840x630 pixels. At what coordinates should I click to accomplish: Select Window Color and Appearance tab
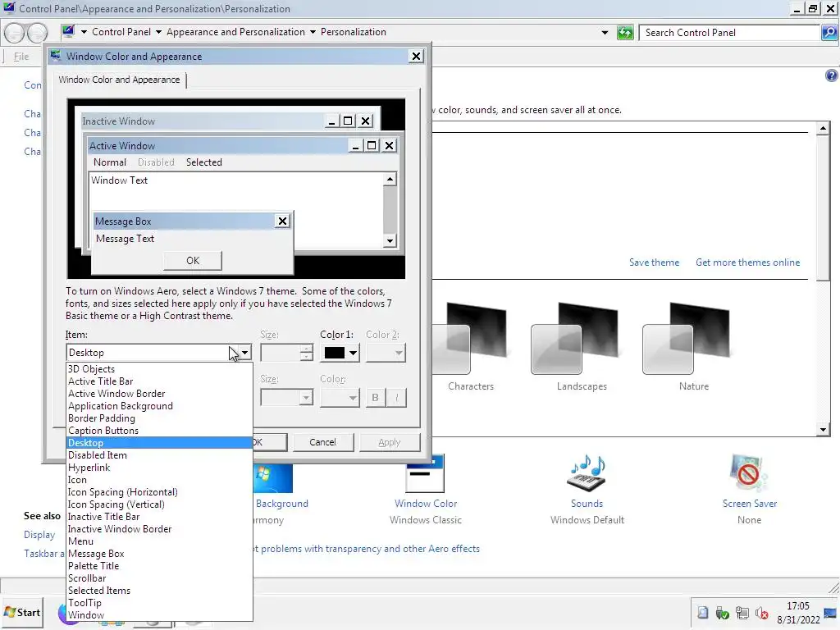click(x=120, y=80)
